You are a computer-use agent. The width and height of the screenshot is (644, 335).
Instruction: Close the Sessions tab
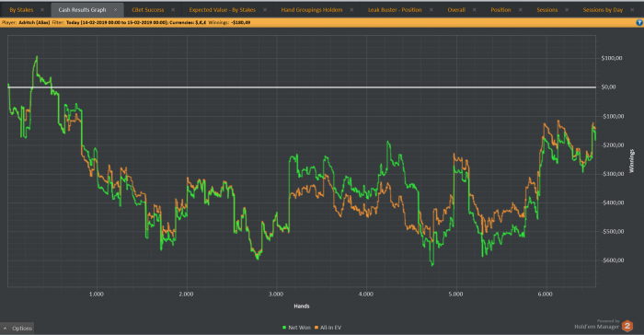(567, 10)
